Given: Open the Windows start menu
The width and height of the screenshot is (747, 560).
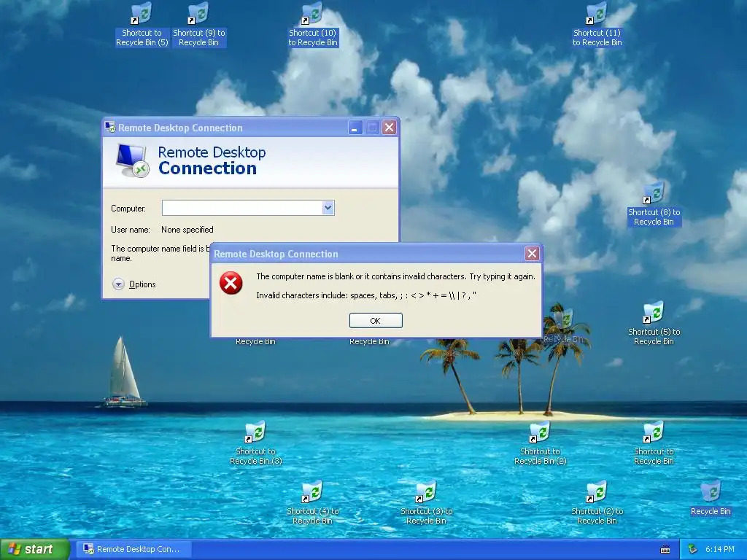Looking at the screenshot, I should point(34,549).
